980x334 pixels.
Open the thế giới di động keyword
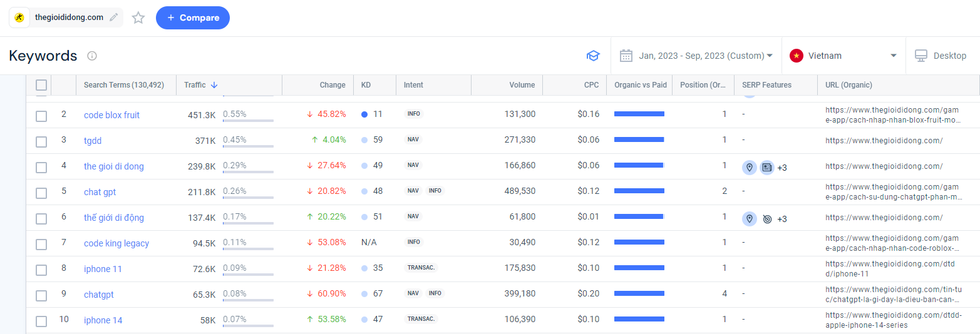(114, 218)
